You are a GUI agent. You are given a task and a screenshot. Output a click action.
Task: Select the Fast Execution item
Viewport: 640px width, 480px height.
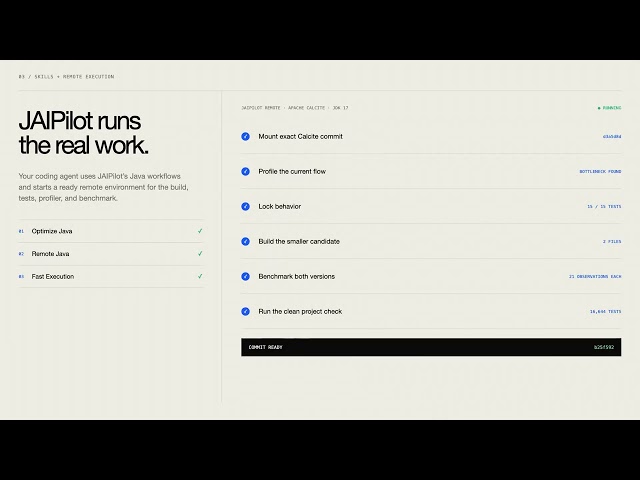coord(111,276)
